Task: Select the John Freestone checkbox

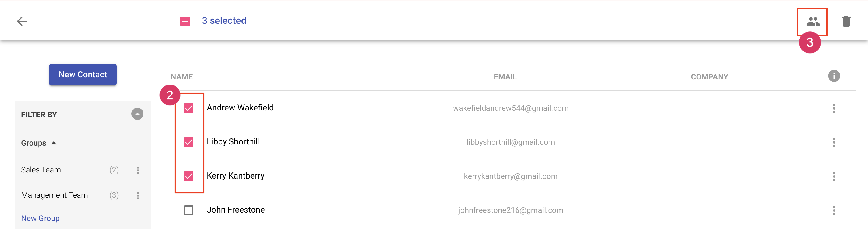Action: click(x=189, y=210)
